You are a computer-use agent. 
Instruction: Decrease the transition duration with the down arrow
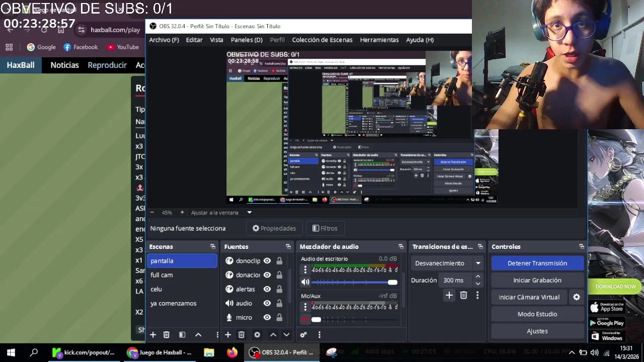coord(478,284)
